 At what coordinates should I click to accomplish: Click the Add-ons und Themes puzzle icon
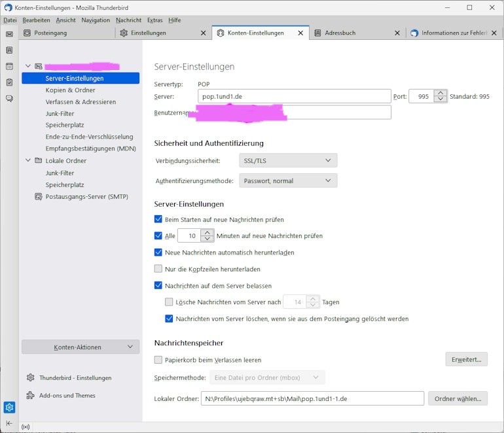click(x=30, y=395)
